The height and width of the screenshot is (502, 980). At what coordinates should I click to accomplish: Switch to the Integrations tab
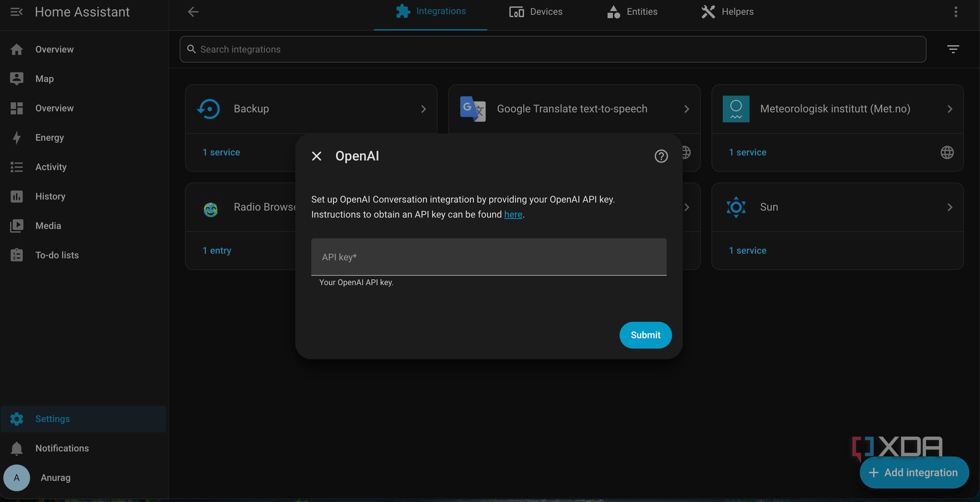tap(431, 12)
